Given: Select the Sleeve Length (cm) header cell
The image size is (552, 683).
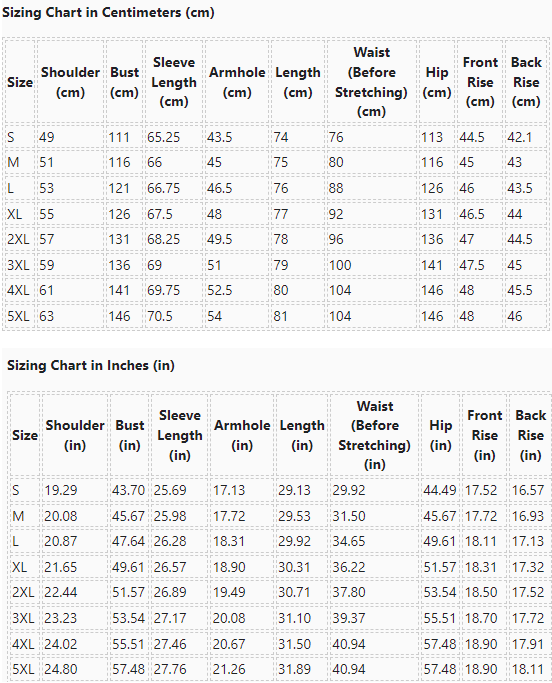Looking at the screenshot, I should click(174, 82).
